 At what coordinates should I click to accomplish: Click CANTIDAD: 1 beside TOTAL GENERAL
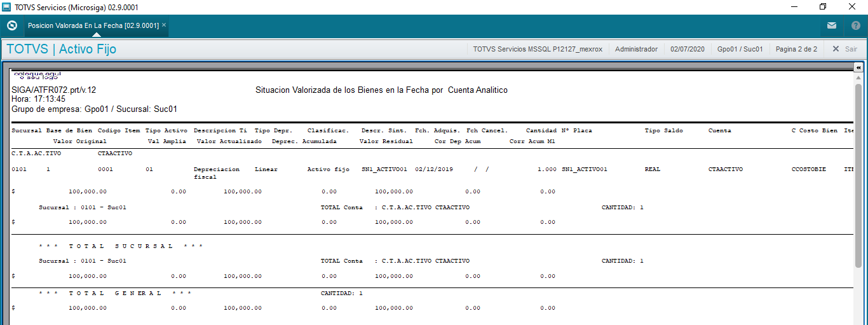342,293
